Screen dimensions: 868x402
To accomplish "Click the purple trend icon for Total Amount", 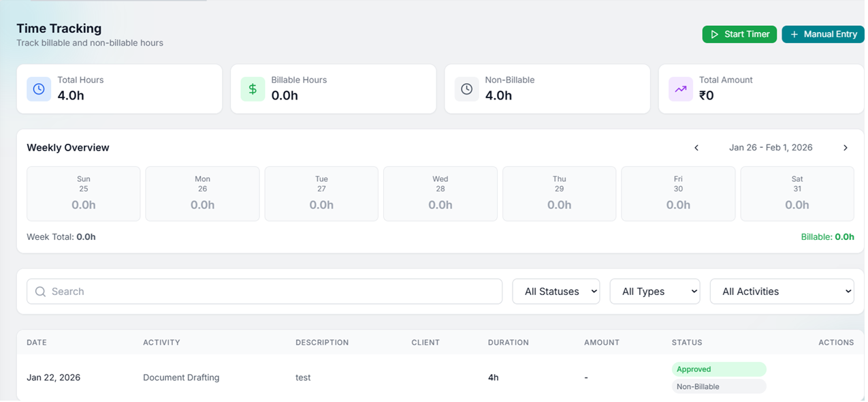I will [x=680, y=89].
